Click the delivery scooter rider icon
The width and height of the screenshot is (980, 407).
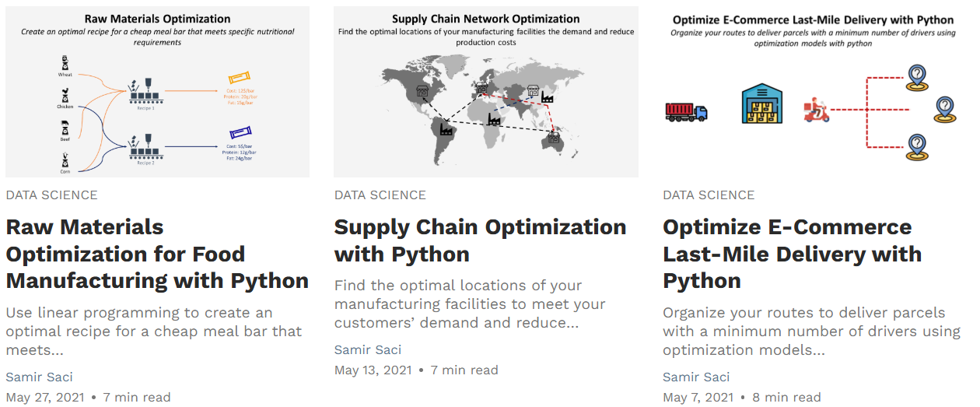click(816, 110)
